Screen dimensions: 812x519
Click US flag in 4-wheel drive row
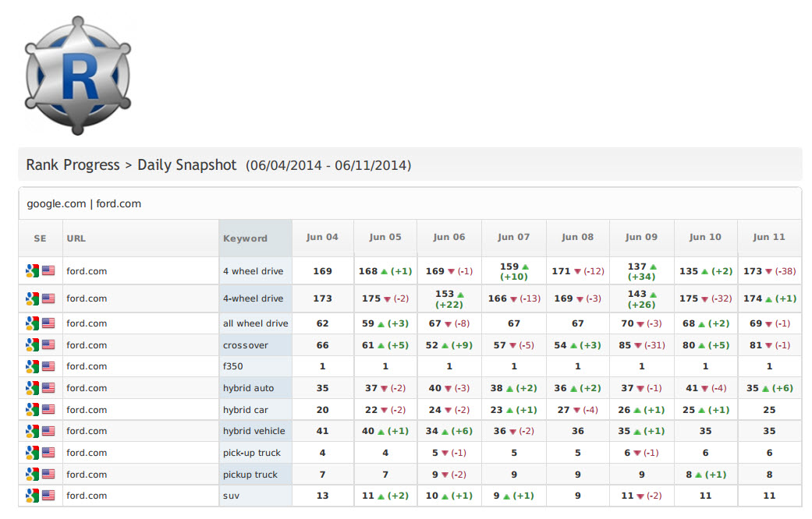point(48,298)
